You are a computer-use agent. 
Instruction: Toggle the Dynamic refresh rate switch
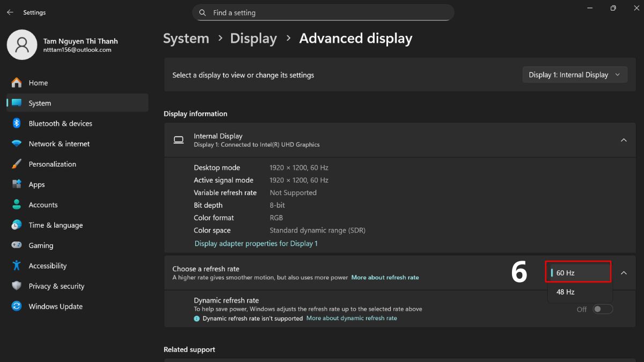[x=602, y=309]
